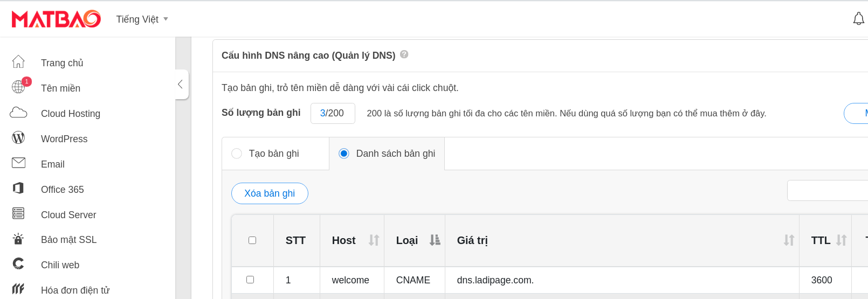
Task: Click the WordPress logo icon
Action: click(18, 138)
